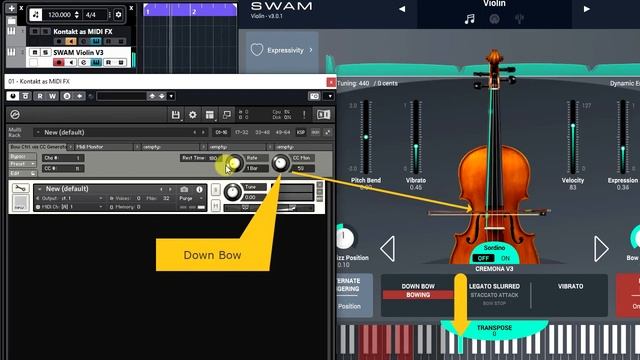This screenshot has height=360, width=640.
Task: Open the instrument Output dropdown
Action: [x=69, y=198]
